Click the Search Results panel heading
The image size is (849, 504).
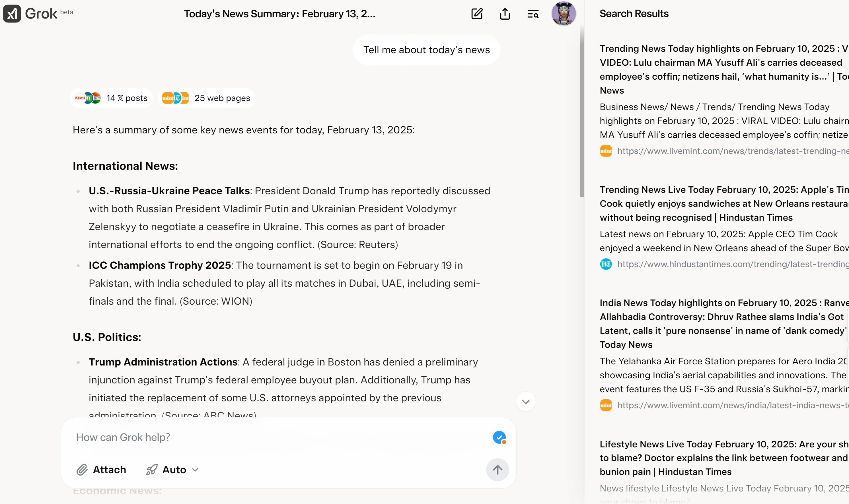tap(634, 14)
